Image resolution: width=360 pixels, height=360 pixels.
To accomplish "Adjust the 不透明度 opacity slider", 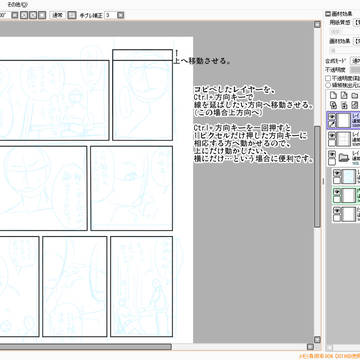I will point(356,70).
